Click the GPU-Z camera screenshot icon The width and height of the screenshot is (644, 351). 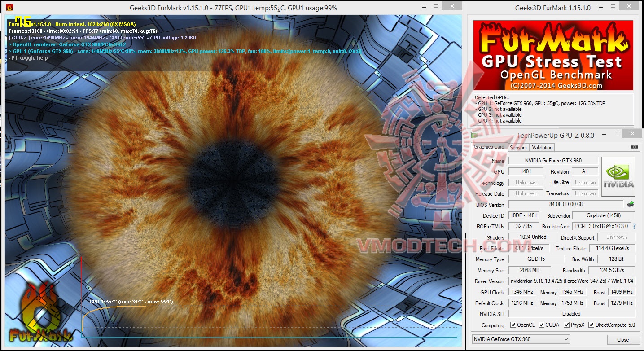coord(634,147)
